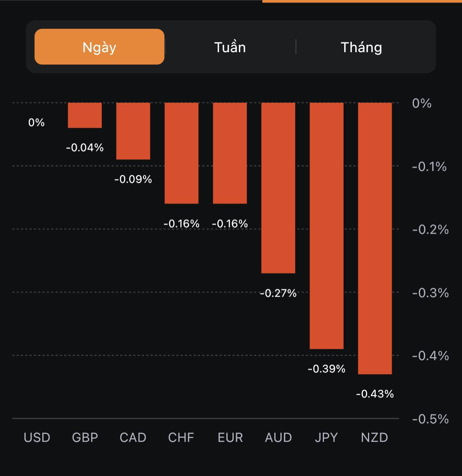Viewport: 462px width, 476px height.
Task: Click the USD 0% value label
Action: click(37, 122)
